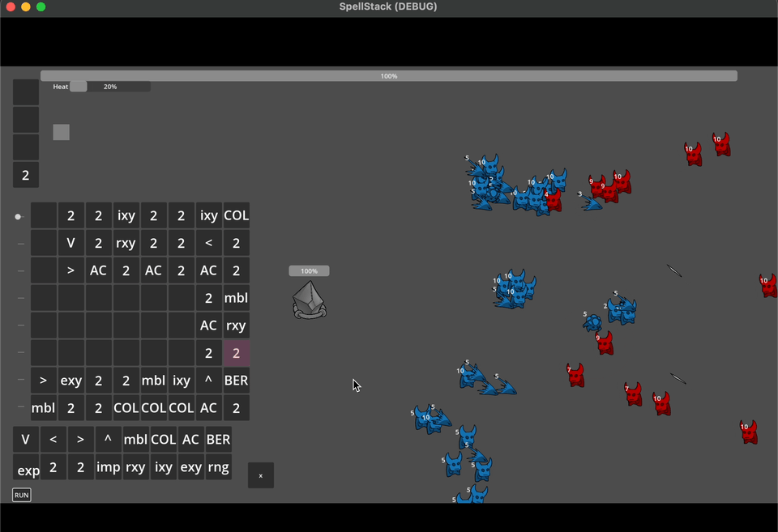Click the "BER" cell in the spell grid
The image size is (778, 532).
[236, 381]
